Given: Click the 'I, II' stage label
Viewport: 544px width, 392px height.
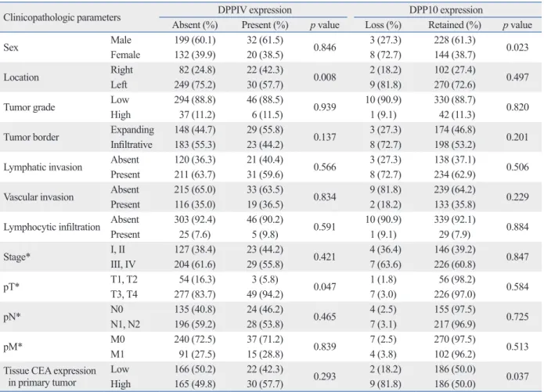Looking at the screenshot, I should pos(117,250).
